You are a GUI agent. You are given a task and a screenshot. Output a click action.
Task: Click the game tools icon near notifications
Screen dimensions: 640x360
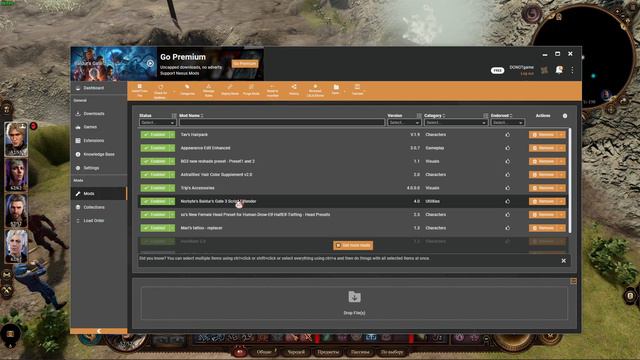click(544, 70)
